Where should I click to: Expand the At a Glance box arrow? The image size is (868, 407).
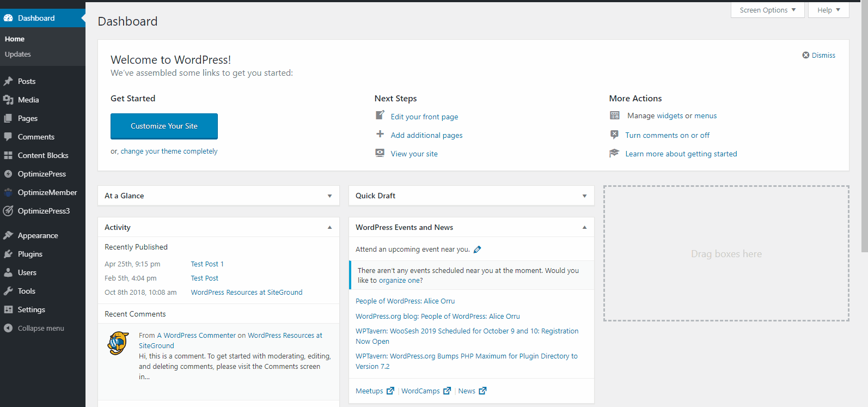tap(329, 196)
